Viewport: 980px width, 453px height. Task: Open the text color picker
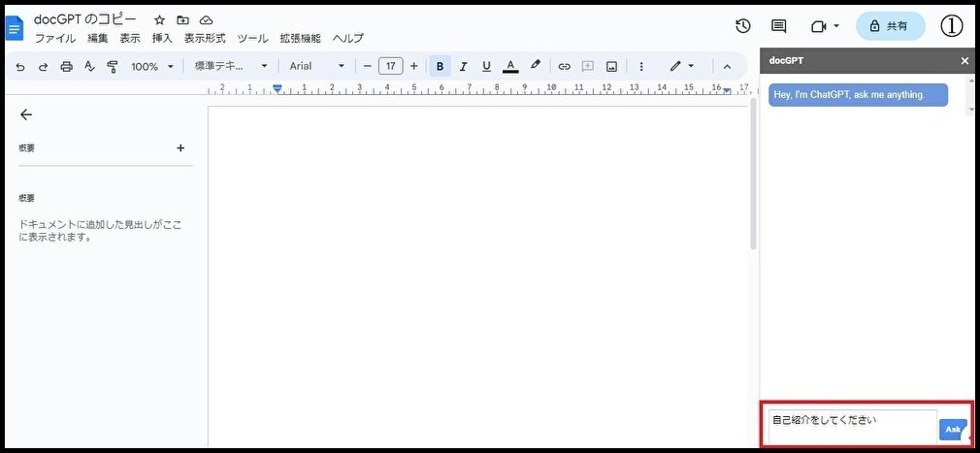pos(510,66)
